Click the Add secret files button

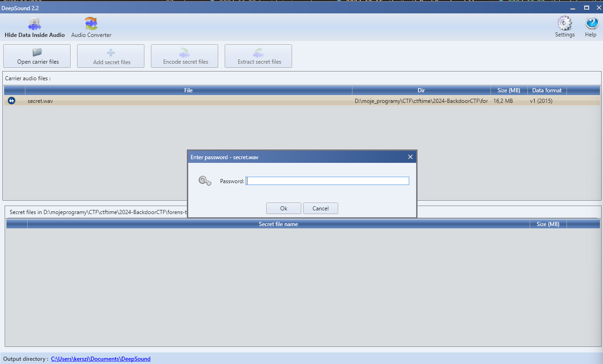pos(111,56)
